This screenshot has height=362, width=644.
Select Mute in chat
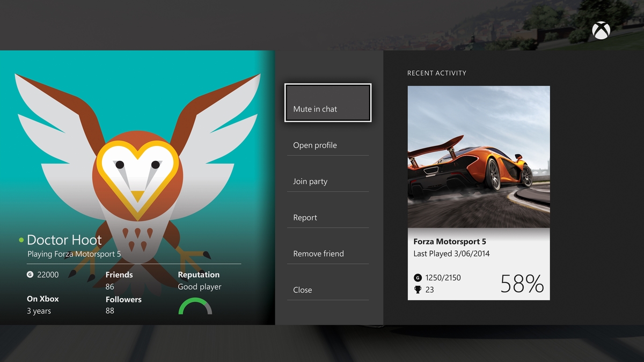pos(328,102)
